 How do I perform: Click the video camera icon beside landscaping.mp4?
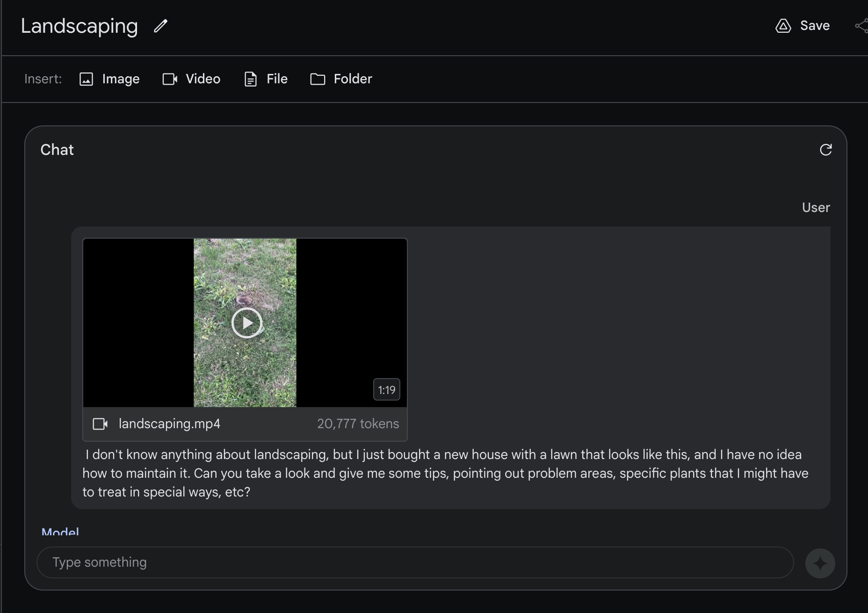pyautogui.click(x=100, y=423)
